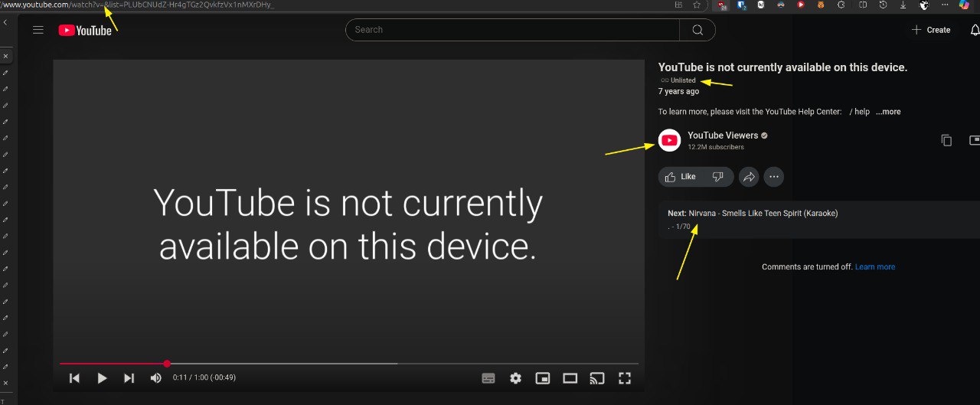Image resolution: width=980 pixels, height=405 pixels.
Task: Click the YouTube logo to go home
Action: click(85, 30)
